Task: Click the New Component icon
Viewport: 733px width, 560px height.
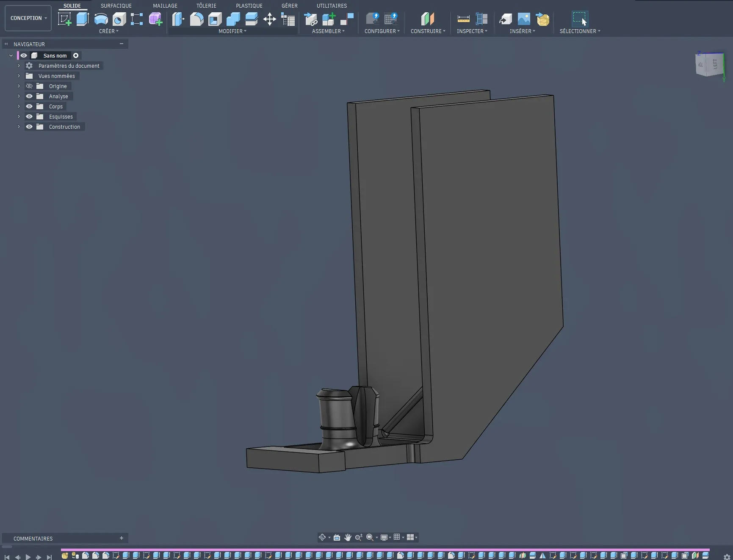Action: tap(329, 19)
